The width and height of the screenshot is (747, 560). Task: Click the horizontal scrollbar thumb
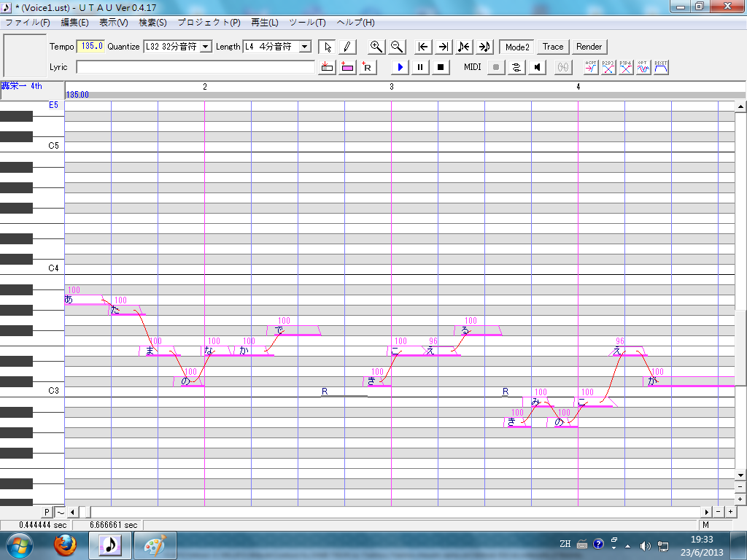pos(84,513)
